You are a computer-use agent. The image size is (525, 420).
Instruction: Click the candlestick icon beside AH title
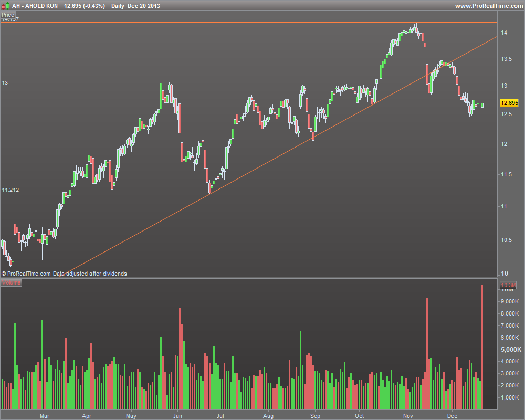(x=6, y=6)
